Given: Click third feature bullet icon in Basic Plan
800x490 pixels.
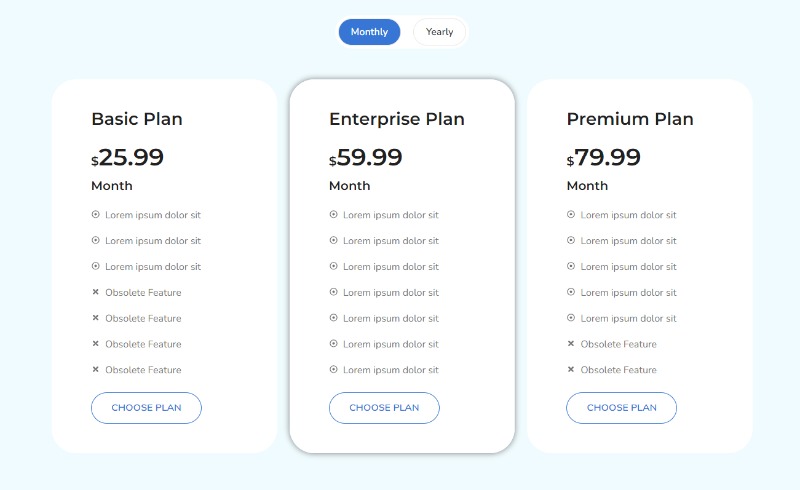Looking at the screenshot, I should (x=96, y=266).
